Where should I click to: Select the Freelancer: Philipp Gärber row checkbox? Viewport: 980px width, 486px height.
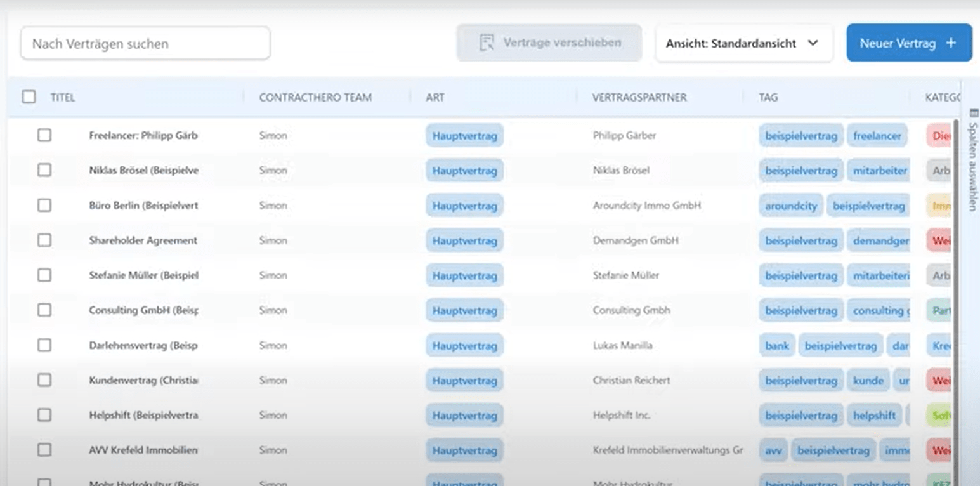[44, 135]
